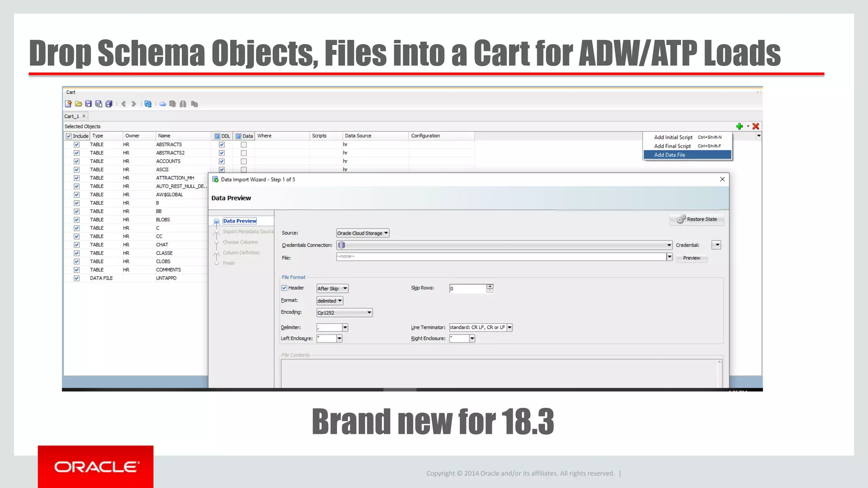Click the Data column header icon
The image size is (868, 488).
tap(239, 136)
